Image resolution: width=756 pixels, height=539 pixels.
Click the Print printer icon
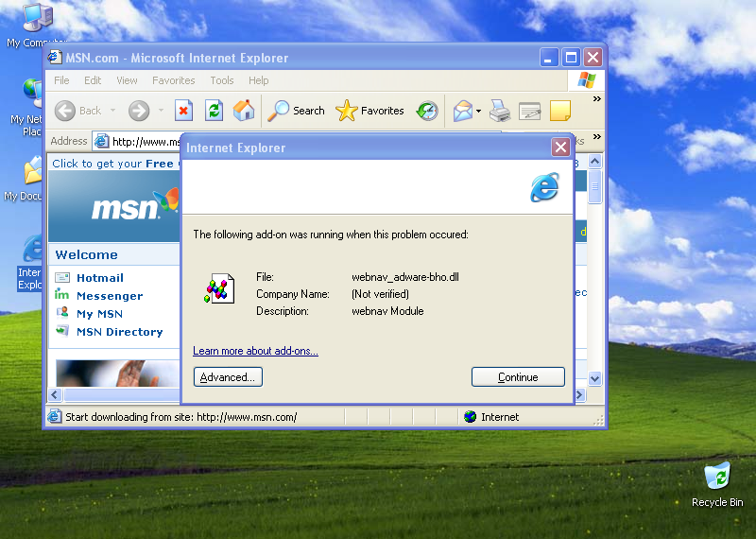point(500,111)
